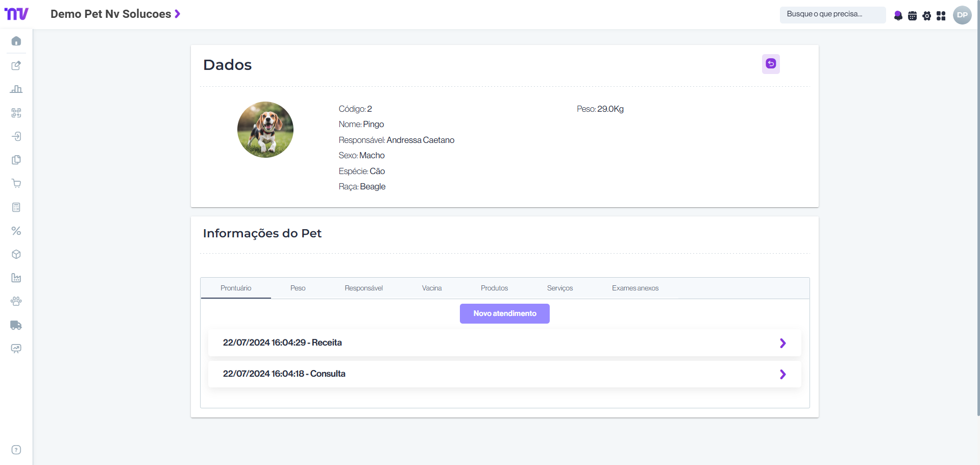This screenshot has height=465, width=980.
Task: Open the home icon in sidebar
Action: coord(16,41)
